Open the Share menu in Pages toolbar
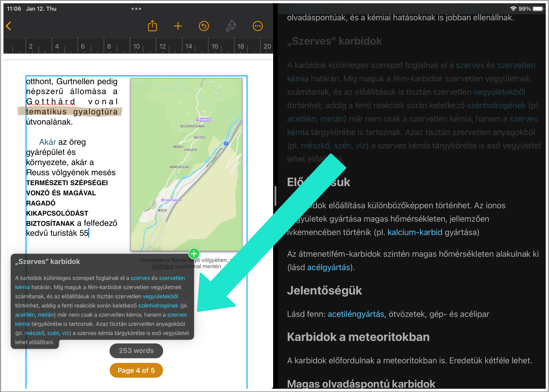This screenshot has height=392, width=549. [x=152, y=26]
